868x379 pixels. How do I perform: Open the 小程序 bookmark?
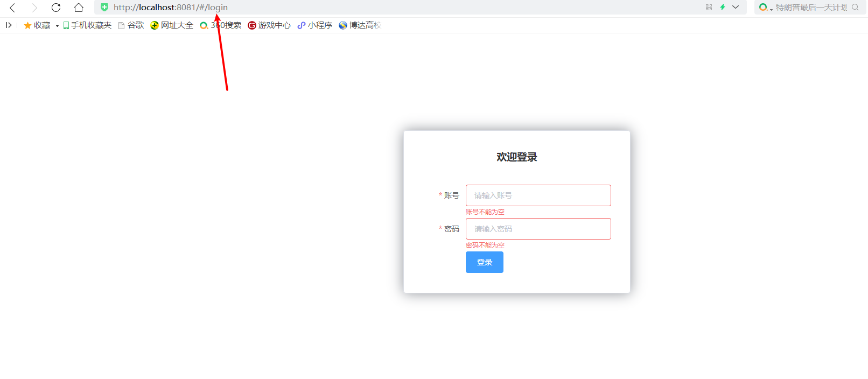[x=315, y=25]
